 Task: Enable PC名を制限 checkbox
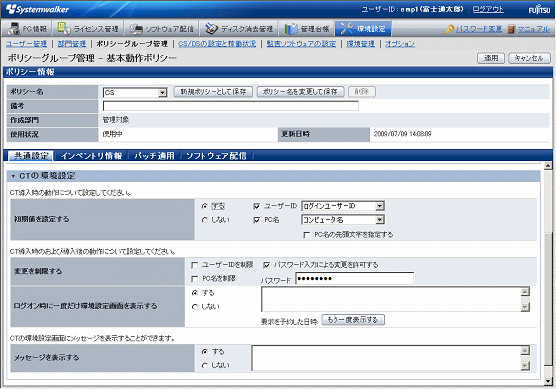194,279
